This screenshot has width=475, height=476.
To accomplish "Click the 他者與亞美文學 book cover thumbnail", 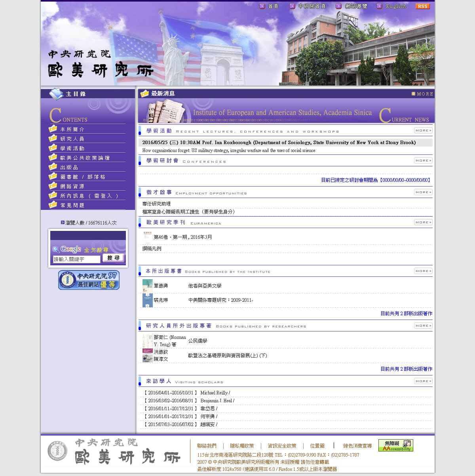I will coord(147,286).
